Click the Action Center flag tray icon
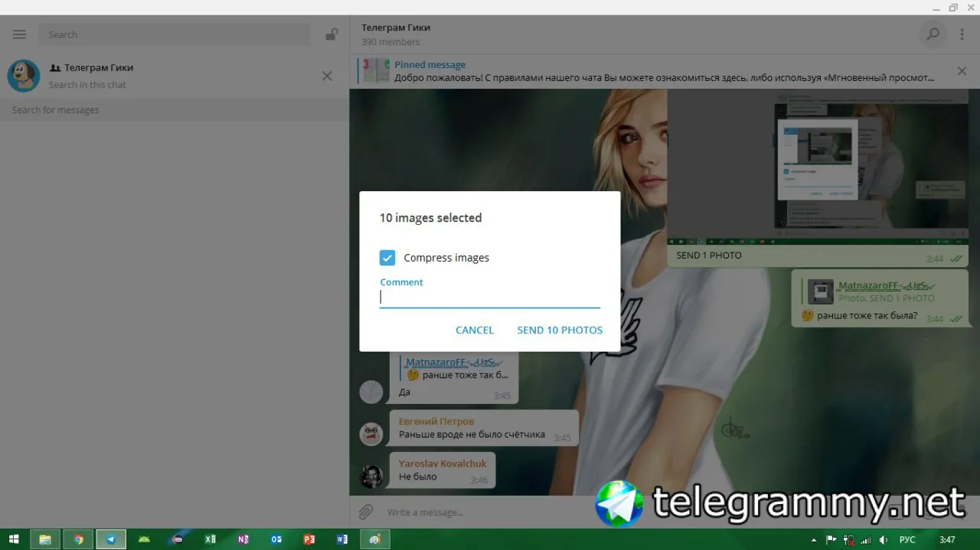The height and width of the screenshot is (550, 980). [831, 540]
